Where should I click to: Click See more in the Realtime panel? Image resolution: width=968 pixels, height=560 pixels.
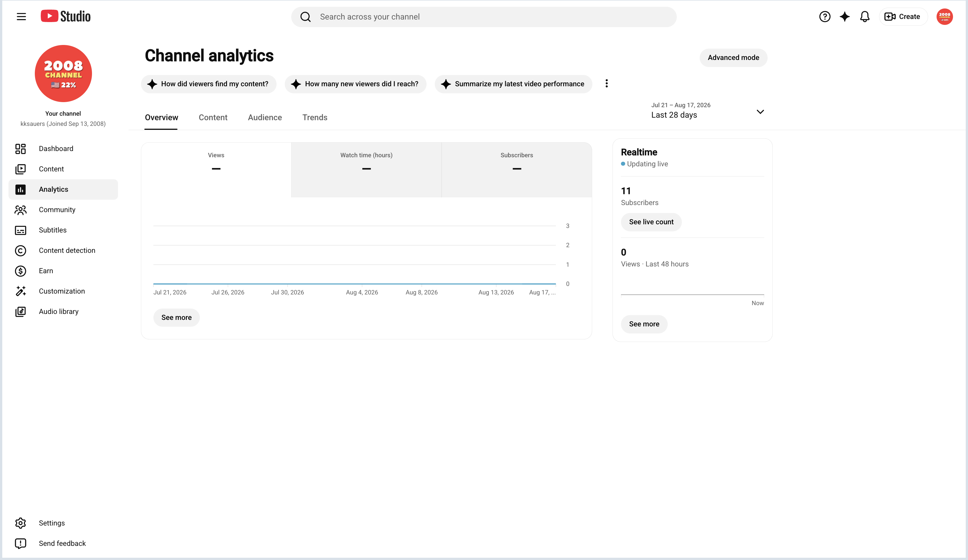pyautogui.click(x=644, y=324)
